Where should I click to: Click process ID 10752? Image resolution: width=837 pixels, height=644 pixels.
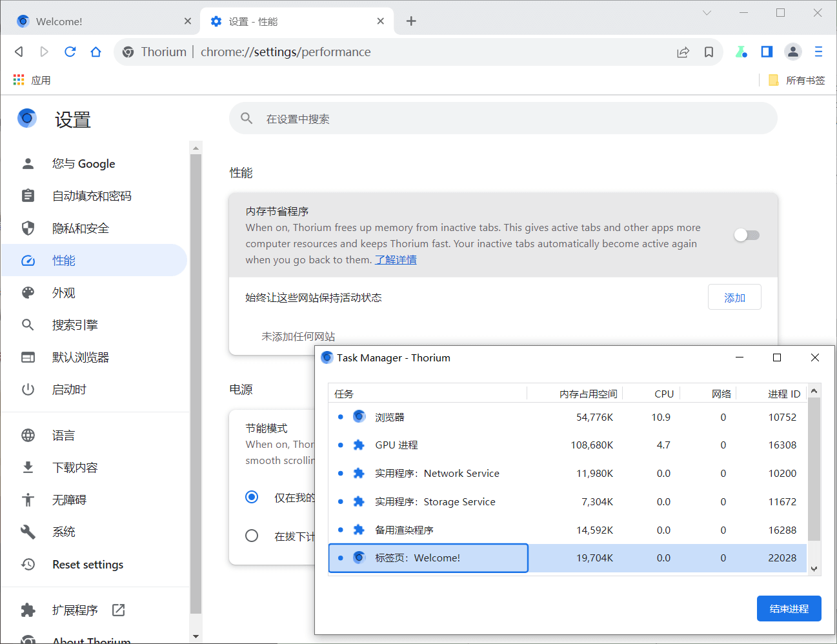(782, 417)
